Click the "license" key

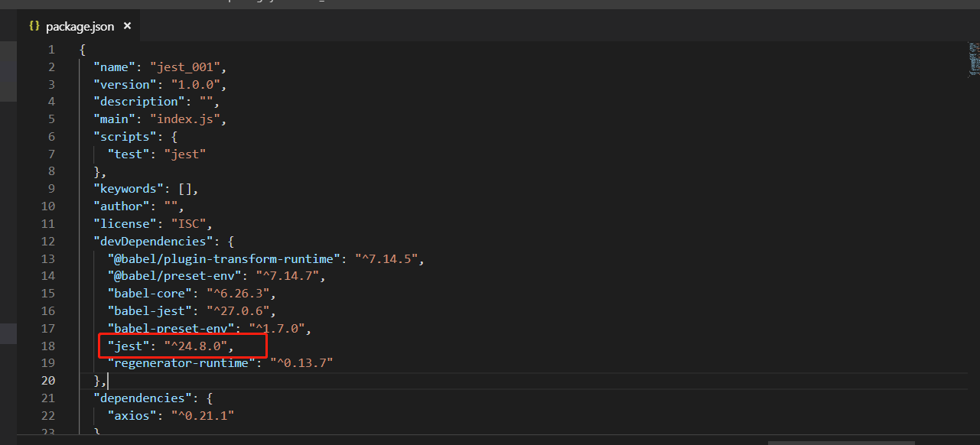pyautogui.click(x=125, y=224)
